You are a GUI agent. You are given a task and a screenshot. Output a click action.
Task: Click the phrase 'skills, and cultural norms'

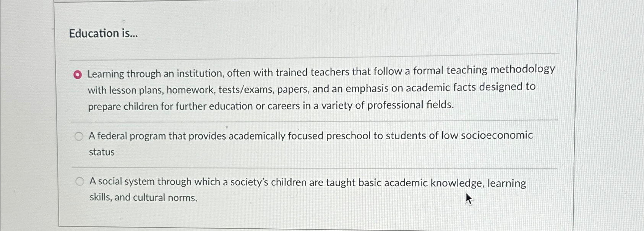coord(143,198)
